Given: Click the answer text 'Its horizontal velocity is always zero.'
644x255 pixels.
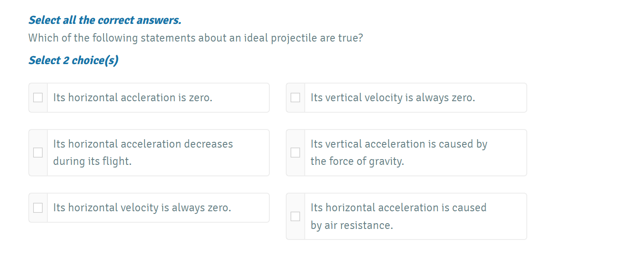Looking at the screenshot, I should tap(142, 208).
